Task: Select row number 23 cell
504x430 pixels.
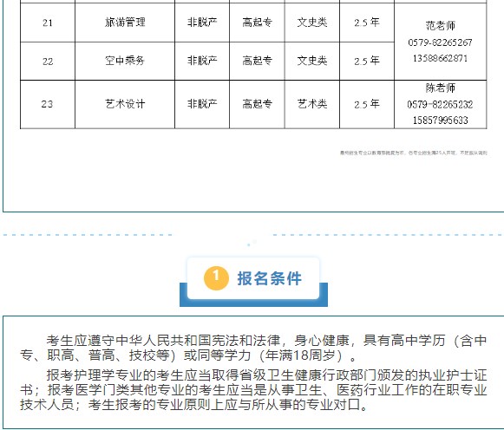Action: pyautogui.click(x=48, y=104)
